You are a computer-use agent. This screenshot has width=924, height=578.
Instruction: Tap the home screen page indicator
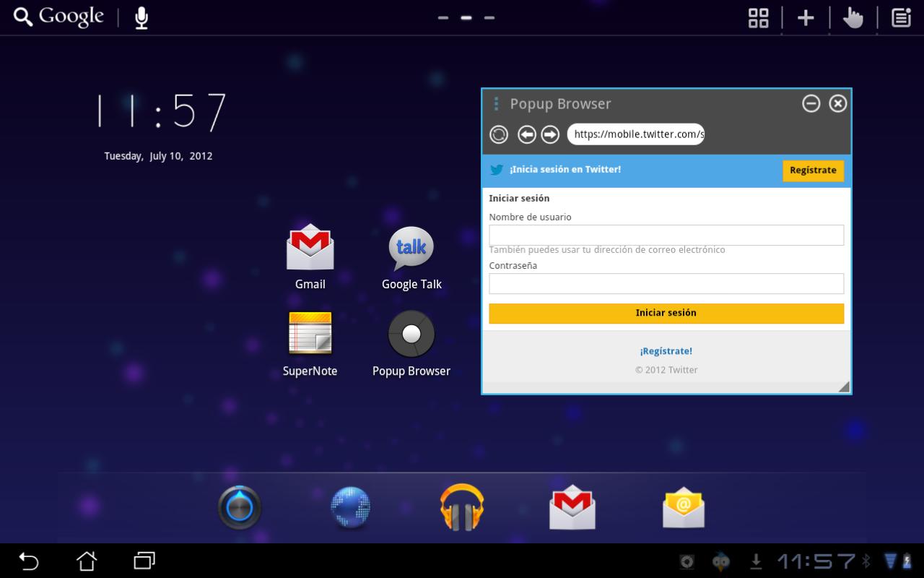tap(466, 17)
